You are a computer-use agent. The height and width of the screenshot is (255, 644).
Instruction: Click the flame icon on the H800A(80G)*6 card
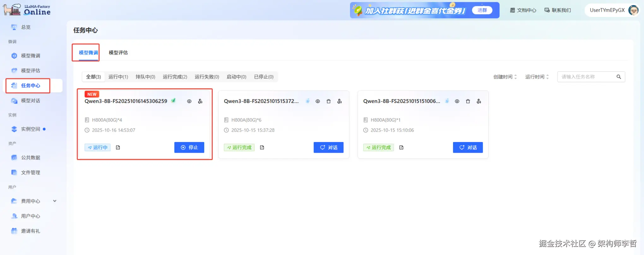(339, 101)
